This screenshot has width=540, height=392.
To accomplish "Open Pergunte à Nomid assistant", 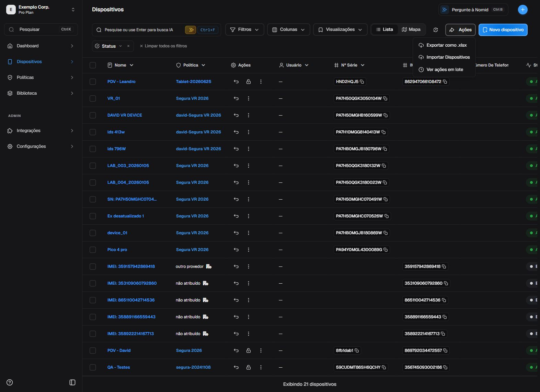I will [x=473, y=10].
